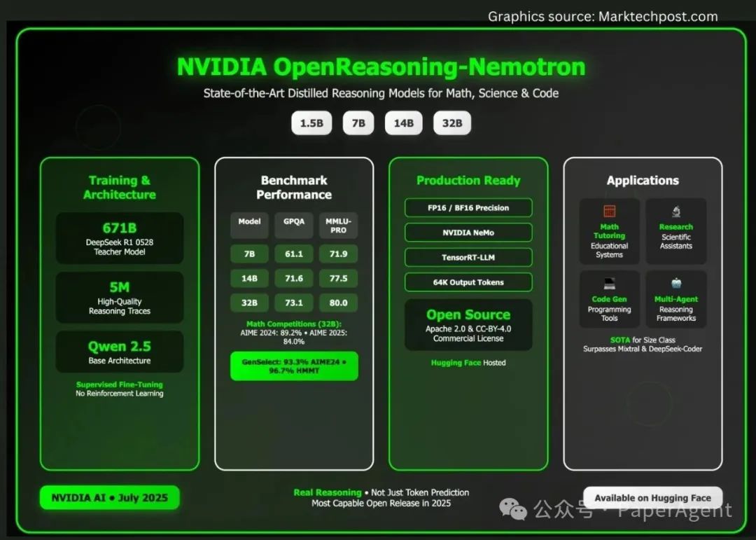756x540 pixels.
Task: Click the 61.1 GPQA score cell
Action: pyautogui.click(x=293, y=254)
